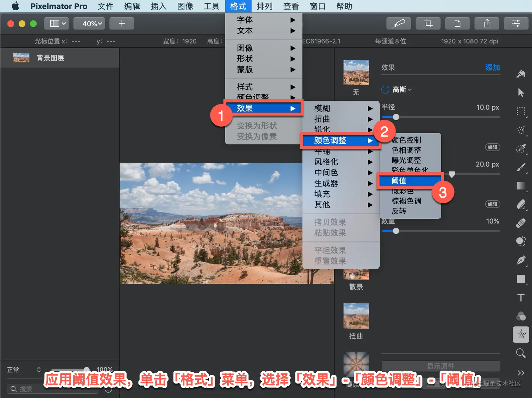This screenshot has height=398, width=532.
Task: Expand the 字体 submenu
Action: (264, 20)
